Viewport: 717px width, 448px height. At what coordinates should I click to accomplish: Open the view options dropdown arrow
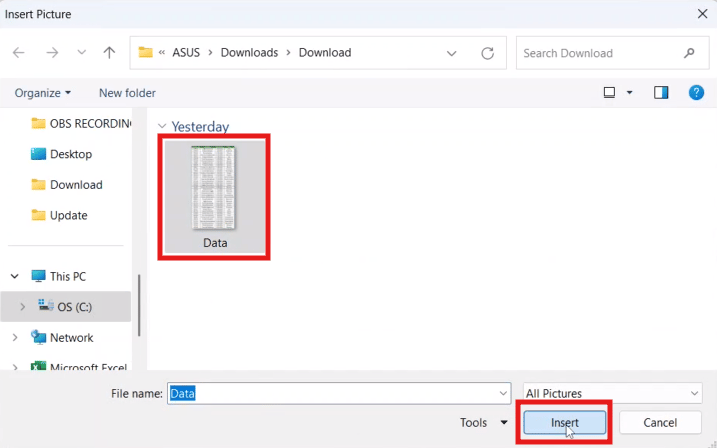pyautogui.click(x=629, y=93)
